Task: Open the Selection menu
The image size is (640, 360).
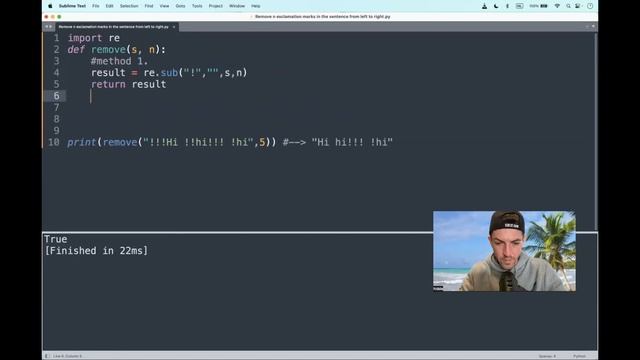Action: [x=129, y=6]
